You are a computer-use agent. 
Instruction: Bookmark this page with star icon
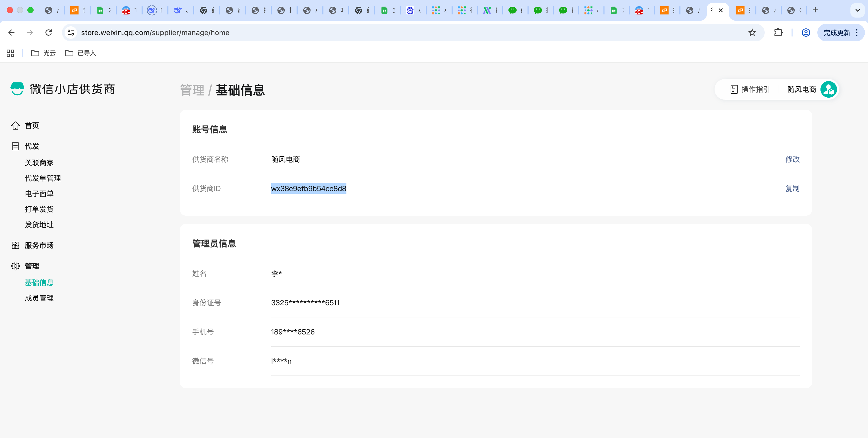(752, 33)
